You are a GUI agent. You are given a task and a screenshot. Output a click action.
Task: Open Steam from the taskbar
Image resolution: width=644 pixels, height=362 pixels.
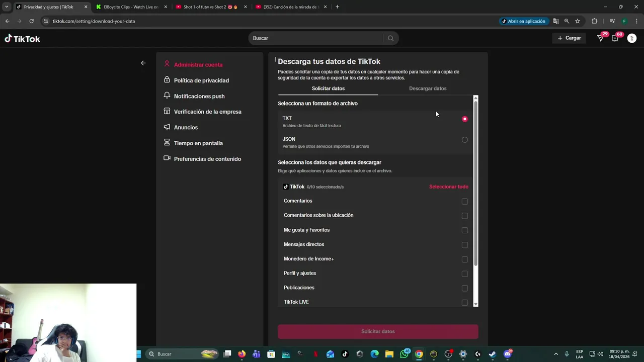pyautogui.click(x=492, y=354)
